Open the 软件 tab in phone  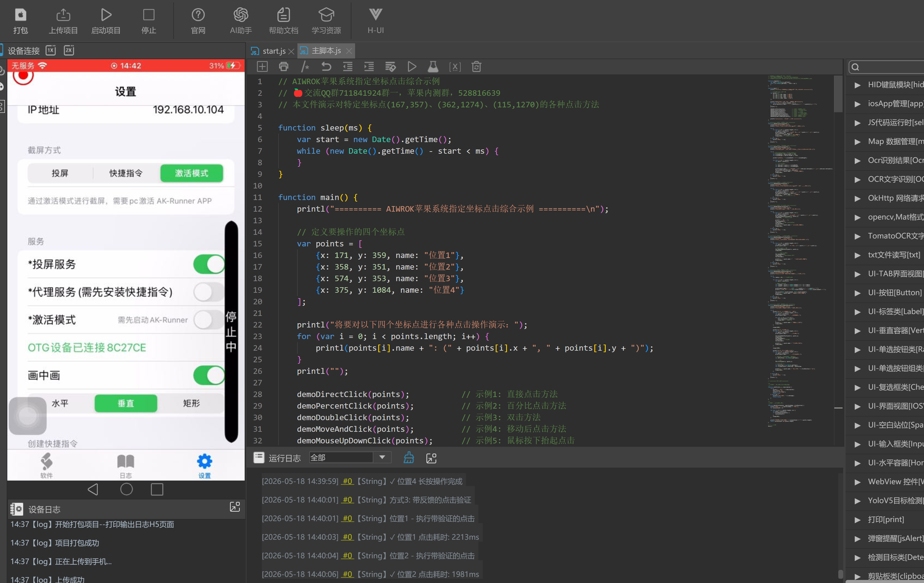(x=46, y=466)
